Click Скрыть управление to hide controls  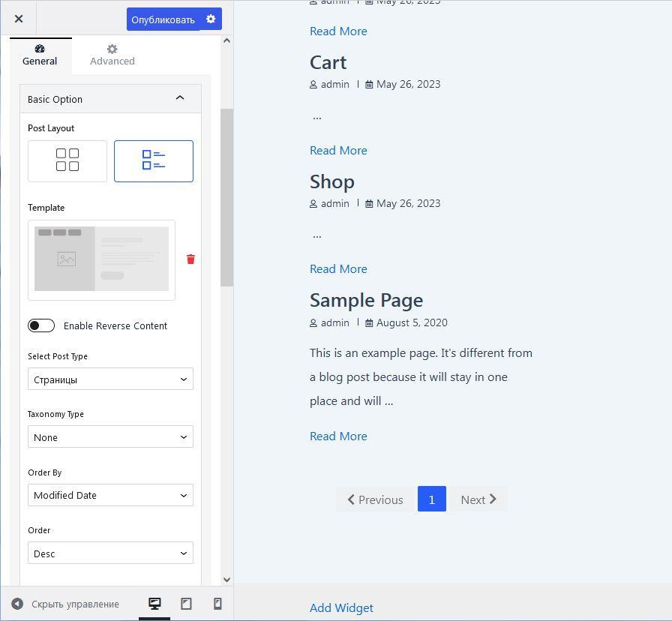65,604
